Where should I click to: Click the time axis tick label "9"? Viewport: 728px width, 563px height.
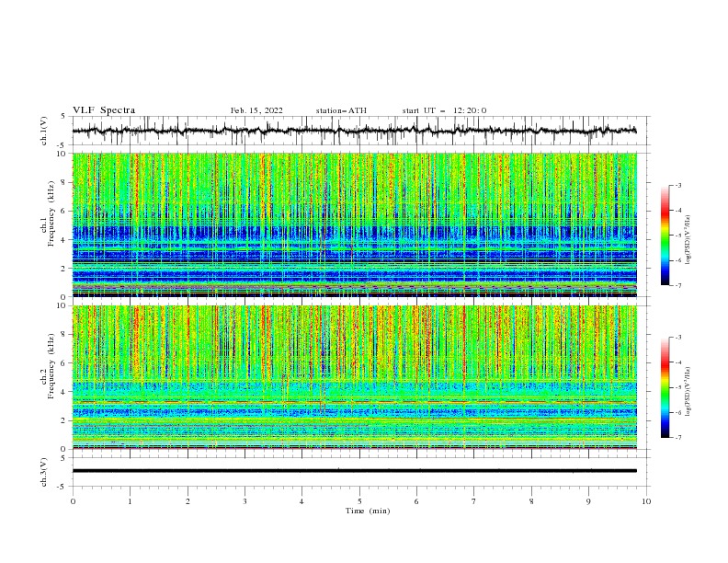[x=588, y=501]
